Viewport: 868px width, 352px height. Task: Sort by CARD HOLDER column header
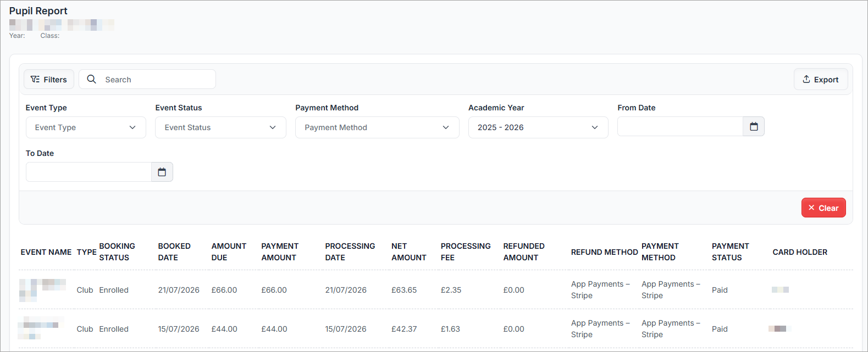(x=800, y=252)
